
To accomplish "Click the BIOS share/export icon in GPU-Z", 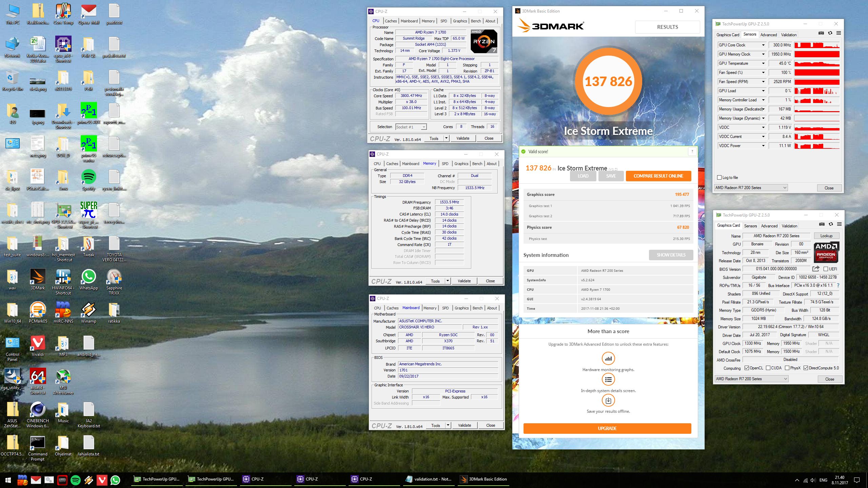I will click(816, 269).
